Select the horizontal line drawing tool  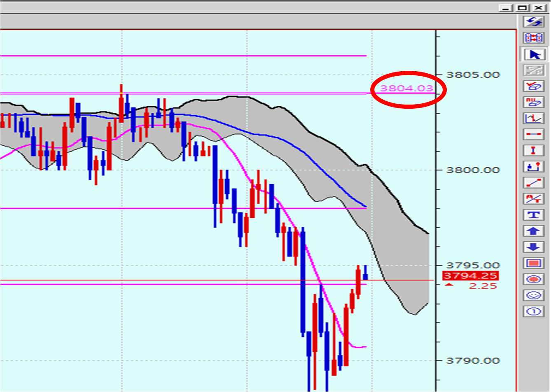(534, 134)
